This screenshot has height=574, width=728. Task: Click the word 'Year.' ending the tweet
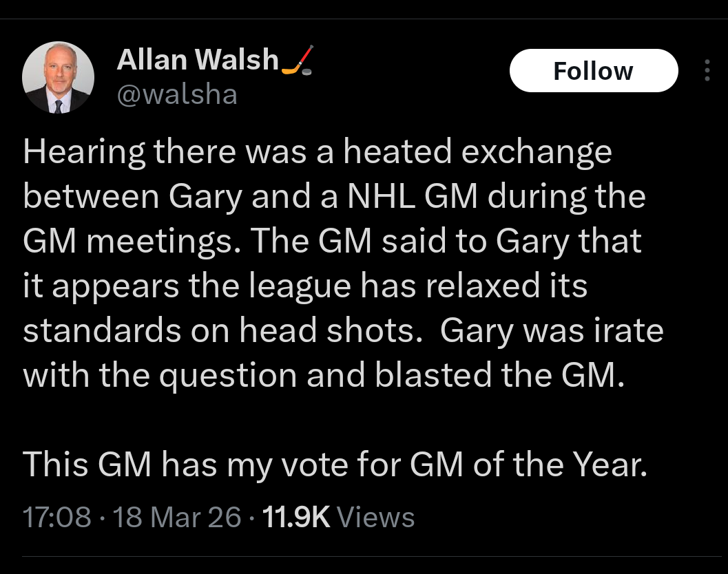click(x=610, y=464)
